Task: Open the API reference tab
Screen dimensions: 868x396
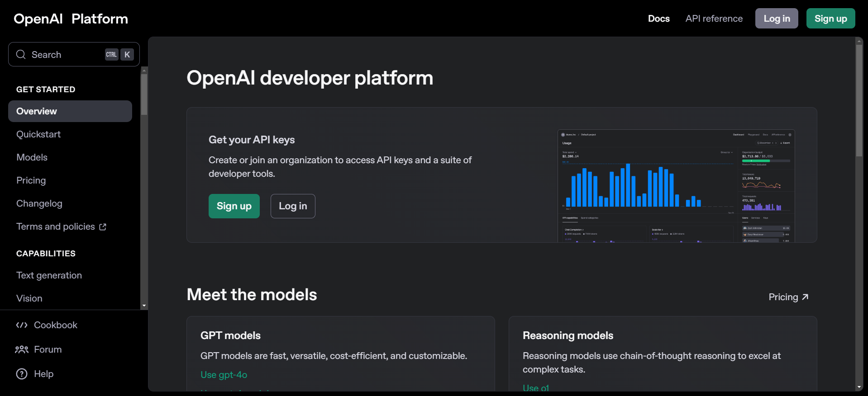Action: pos(714,19)
